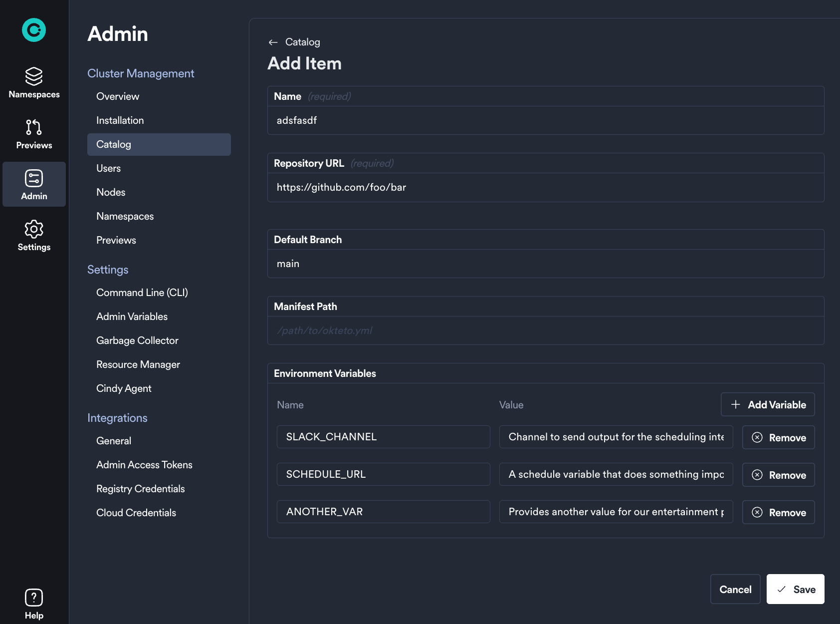Go to Garbage Collector settings

(x=137, y=340)
